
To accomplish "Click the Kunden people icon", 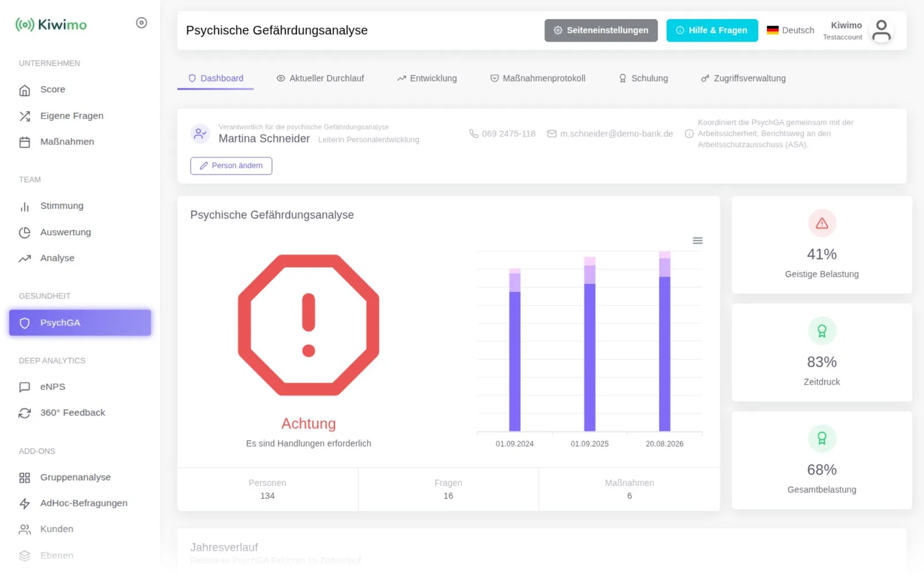I will [25, 530].
